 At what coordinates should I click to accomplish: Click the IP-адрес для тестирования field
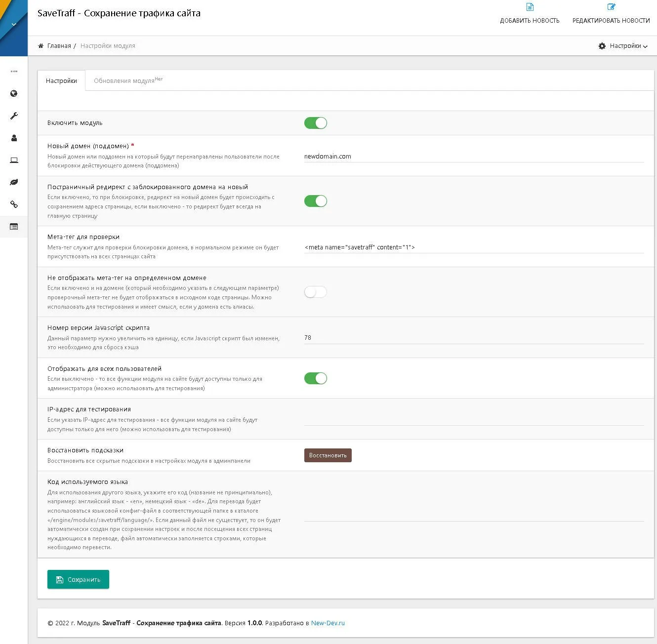point(474,419)
